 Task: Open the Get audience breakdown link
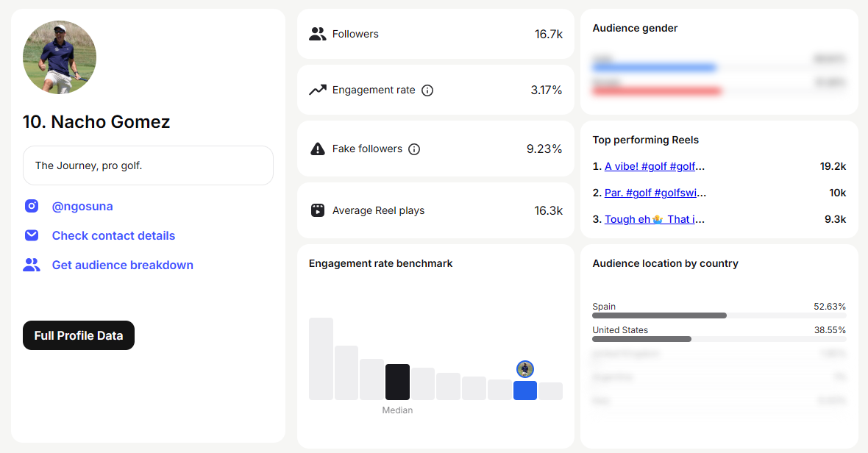click(122, 265)
